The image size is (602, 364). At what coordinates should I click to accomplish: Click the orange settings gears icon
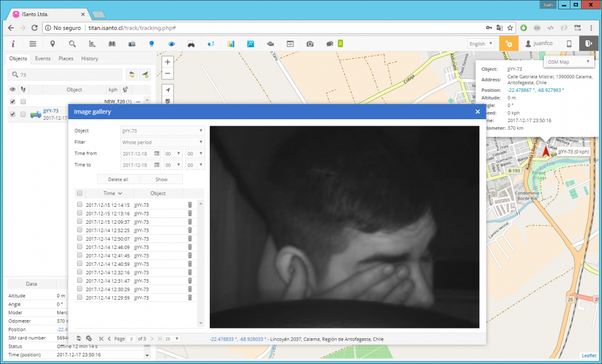509,44
